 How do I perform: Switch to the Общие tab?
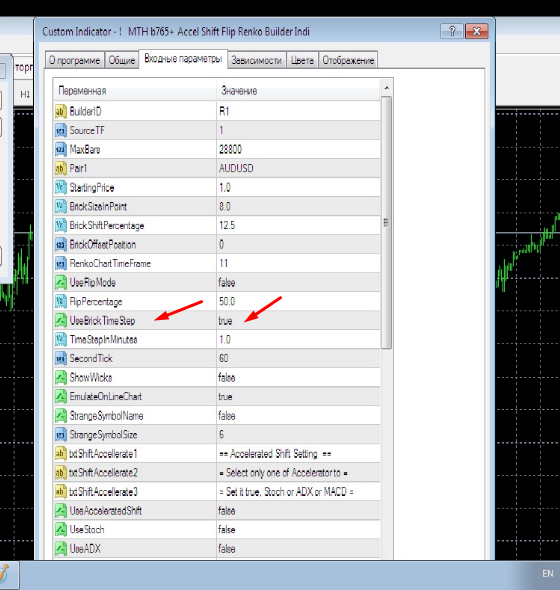122,60
